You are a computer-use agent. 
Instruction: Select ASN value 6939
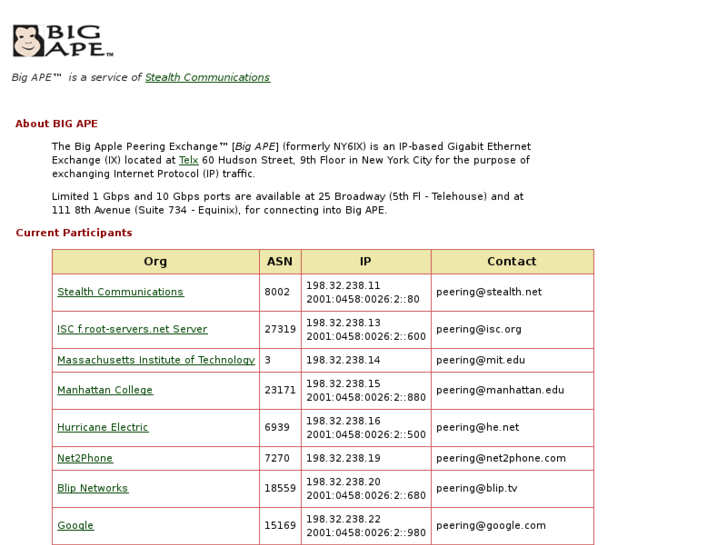click(x=277, y=427)
